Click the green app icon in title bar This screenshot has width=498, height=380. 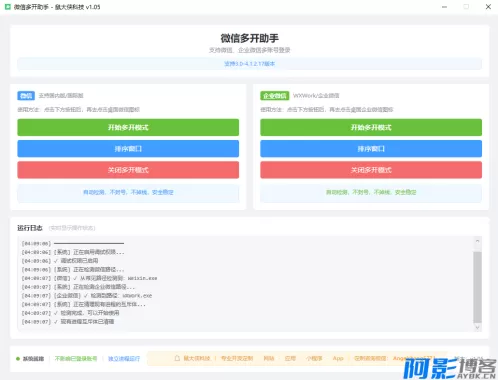click(7, 7)
